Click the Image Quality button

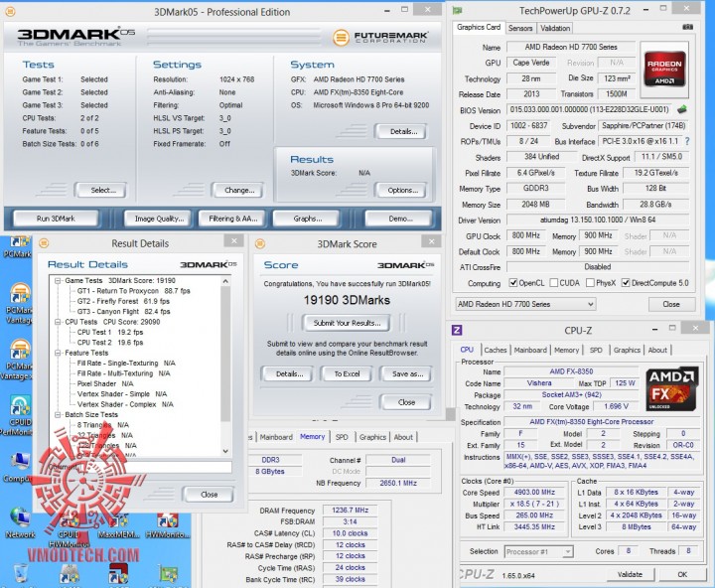(x=159, y=219)
